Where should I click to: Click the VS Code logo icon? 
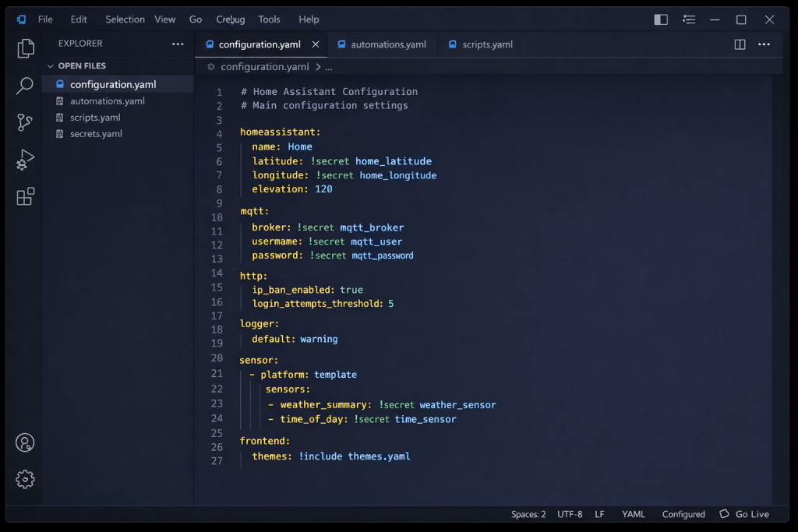pos(21,19)
